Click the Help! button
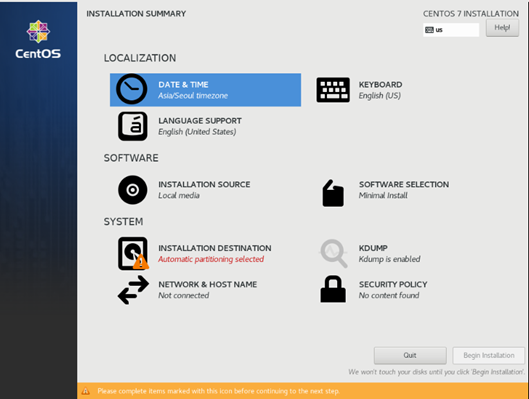This screenshot has width=529, height=399. point(502,28)
